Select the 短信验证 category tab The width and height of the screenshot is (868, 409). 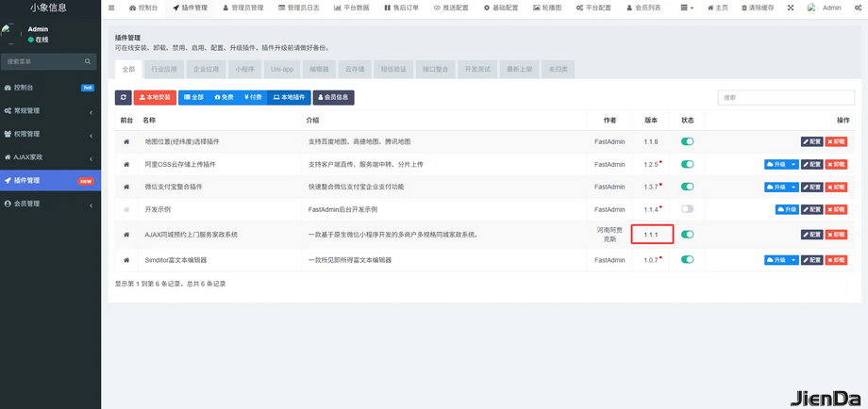(x=393, y=70)
